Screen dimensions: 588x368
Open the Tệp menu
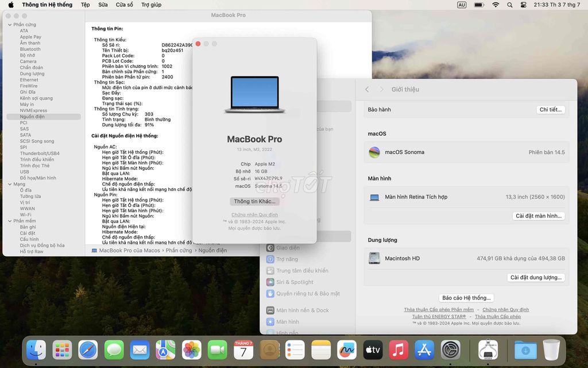pos(85,5)
